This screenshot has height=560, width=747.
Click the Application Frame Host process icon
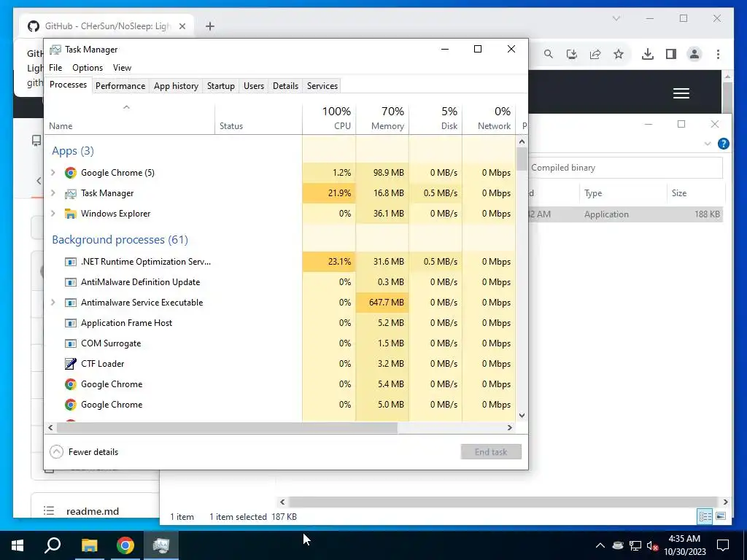click(71, 323)
